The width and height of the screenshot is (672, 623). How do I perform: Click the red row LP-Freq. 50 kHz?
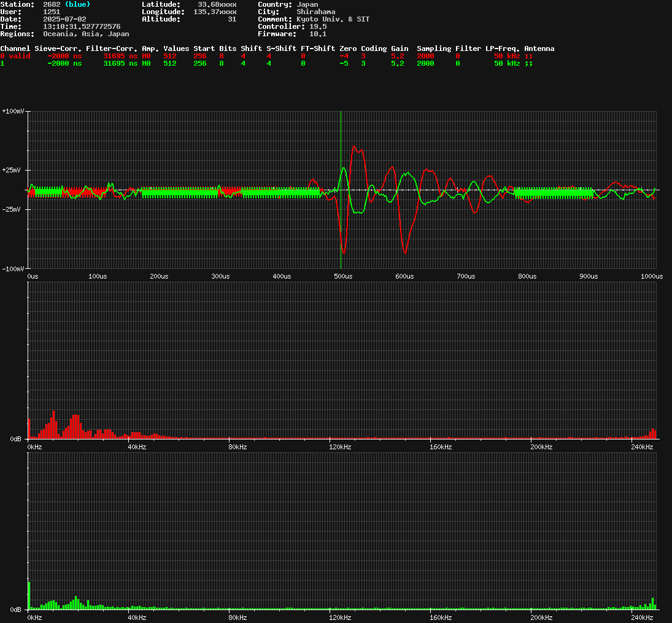click(506, 56)
